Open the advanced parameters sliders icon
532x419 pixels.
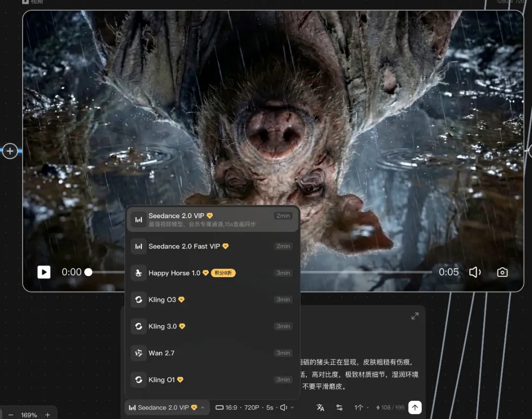pyautogui.click(x=339, y=408)
